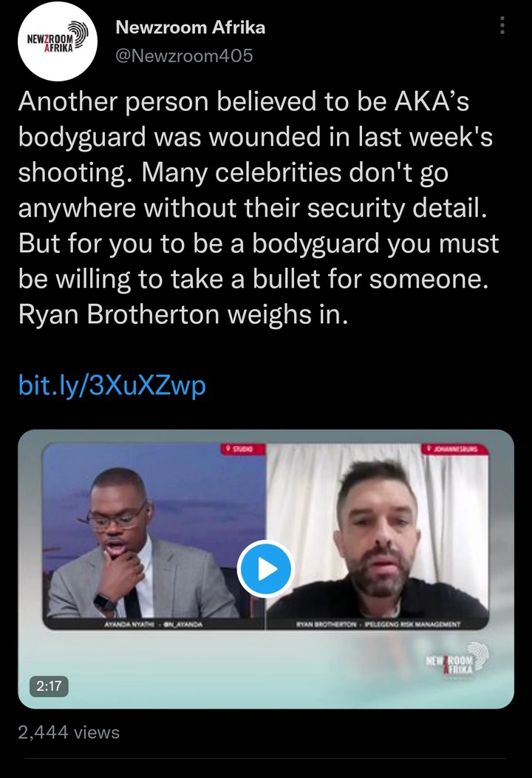Open the Newzroom Afrika display name
Viewport: 532px width, 778px height.
click(x=191, y=27)
